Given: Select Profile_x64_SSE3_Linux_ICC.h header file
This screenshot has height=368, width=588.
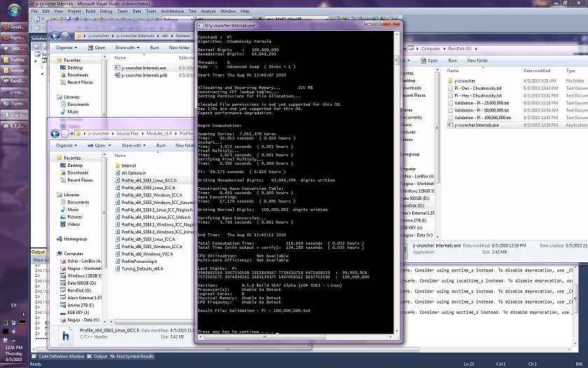Looking at the screenshot, I should point(148,188).
